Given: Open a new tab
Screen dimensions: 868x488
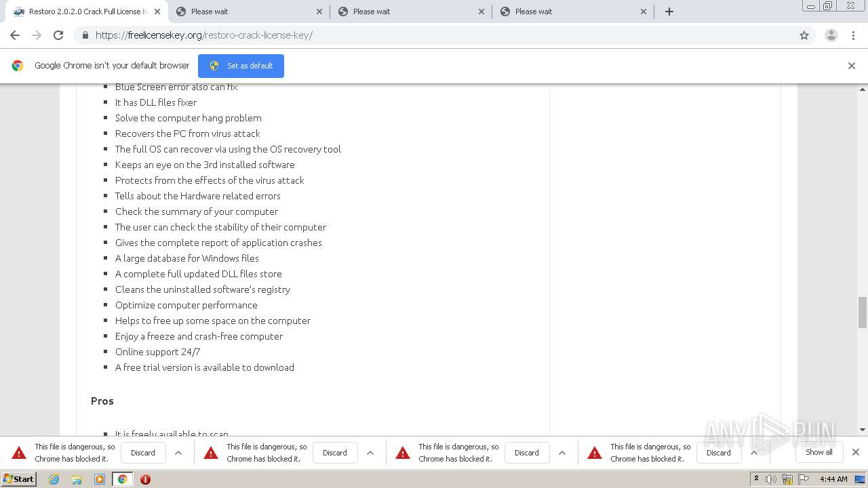Looking at the screenshot, I should [669, 12].
